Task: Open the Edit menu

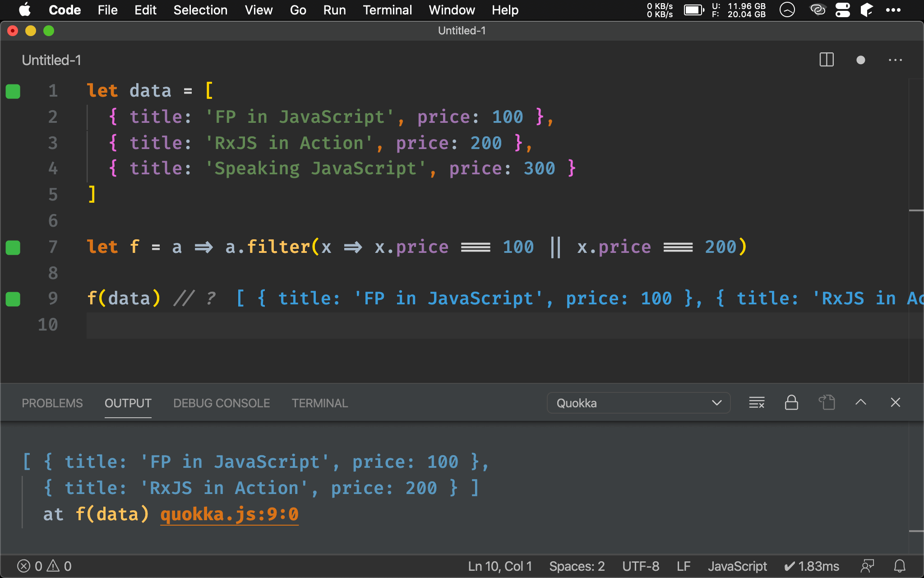Action: tap(145, 10)
